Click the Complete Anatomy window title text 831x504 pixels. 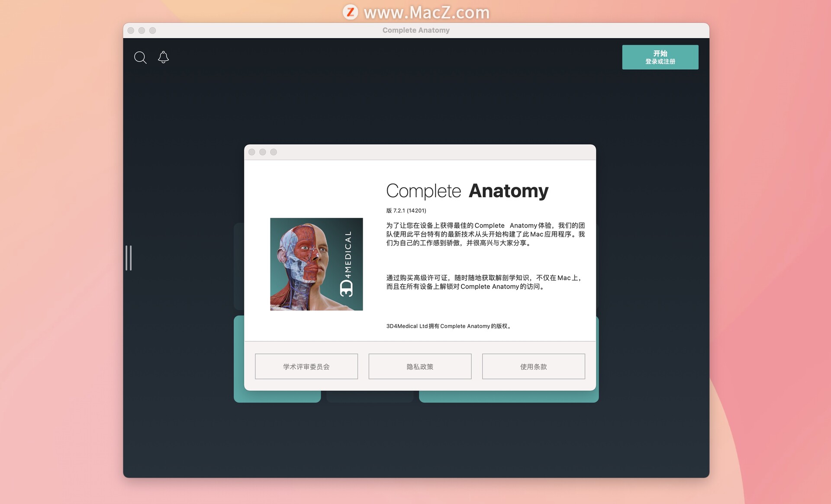(x=416, y=30)
